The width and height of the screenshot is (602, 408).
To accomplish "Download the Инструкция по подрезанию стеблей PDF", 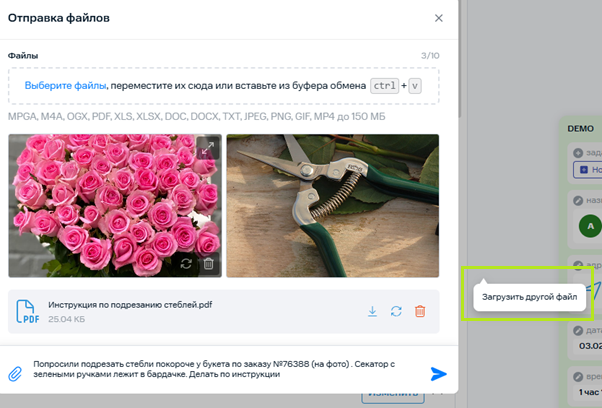I will pyautogui.click(x=372, y=312).
